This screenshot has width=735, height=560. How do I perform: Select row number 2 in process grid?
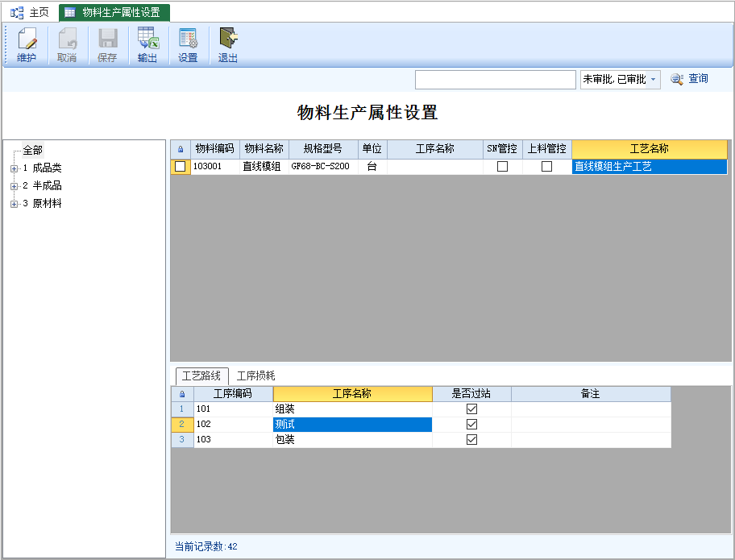click(x=182, y=424)
